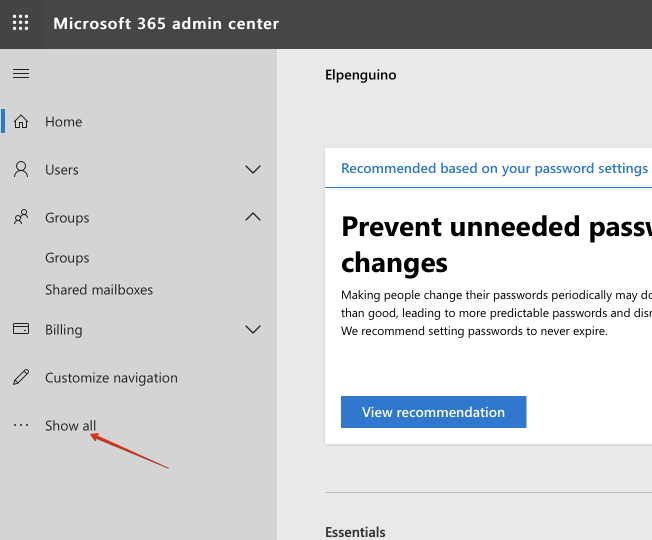Go to Home in the navigation
Image resolution: width=652 pixels, height=540 pixels.
(x=64, y=122)
